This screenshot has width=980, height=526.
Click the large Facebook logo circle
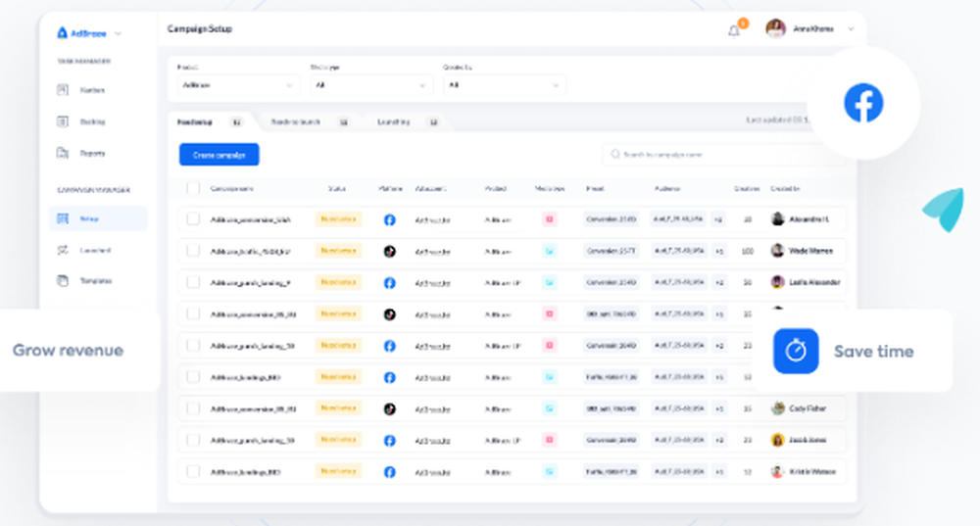coord(863,103)
